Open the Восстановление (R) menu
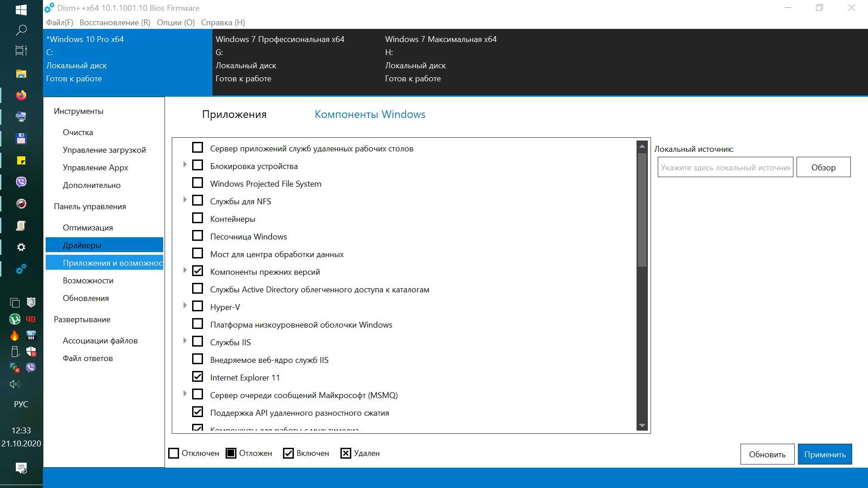 click(x=115, y=23)
